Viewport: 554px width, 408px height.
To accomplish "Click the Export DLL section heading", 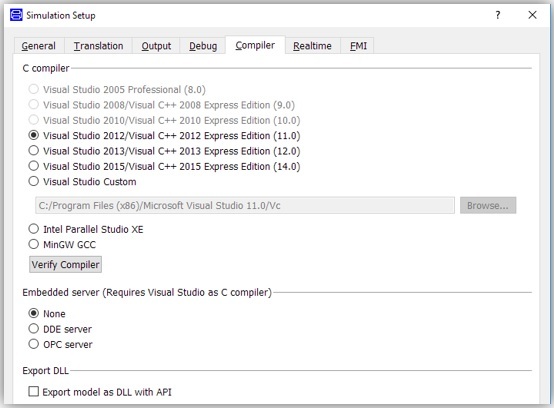I will [45, 371].
